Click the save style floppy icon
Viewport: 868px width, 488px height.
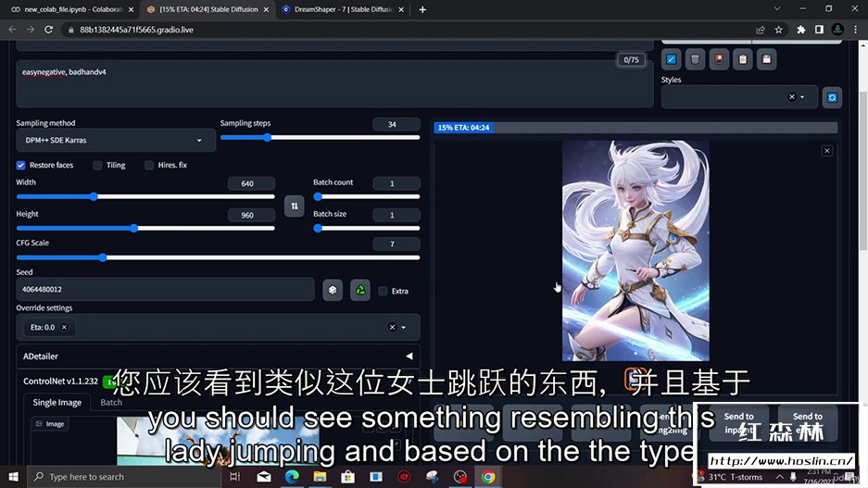pyautogui.click(x=766, y=59)
